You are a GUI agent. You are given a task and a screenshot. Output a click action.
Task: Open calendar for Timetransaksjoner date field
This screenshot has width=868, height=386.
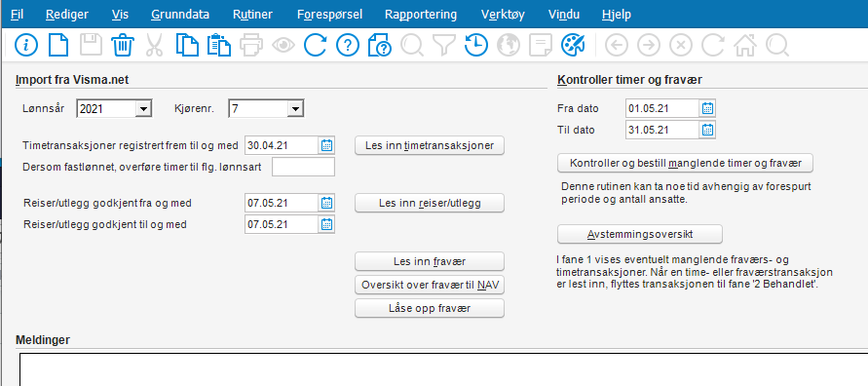tap(326, 145)
